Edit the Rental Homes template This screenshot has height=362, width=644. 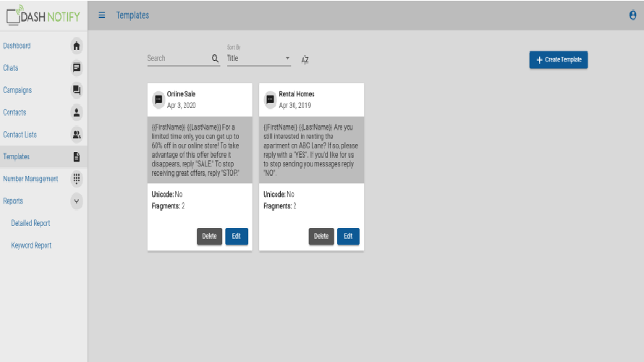348,236
